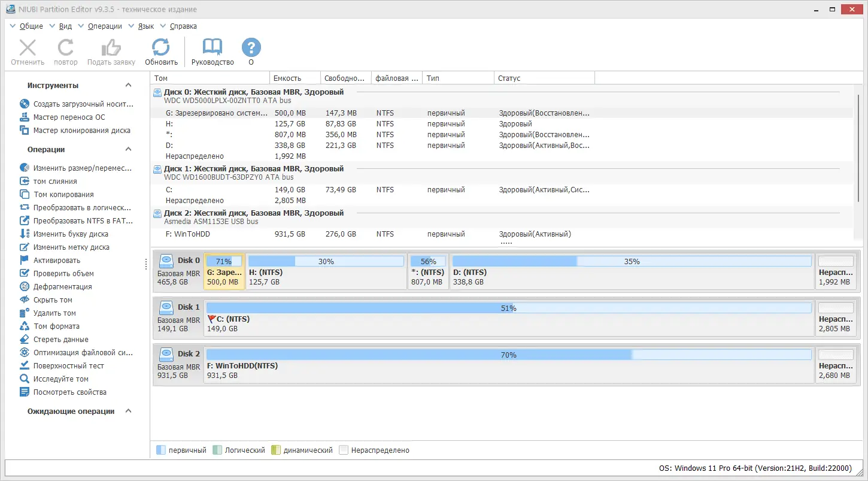
Task: Open the Операции menu in menu bar
Action: [x=105, y=26]
